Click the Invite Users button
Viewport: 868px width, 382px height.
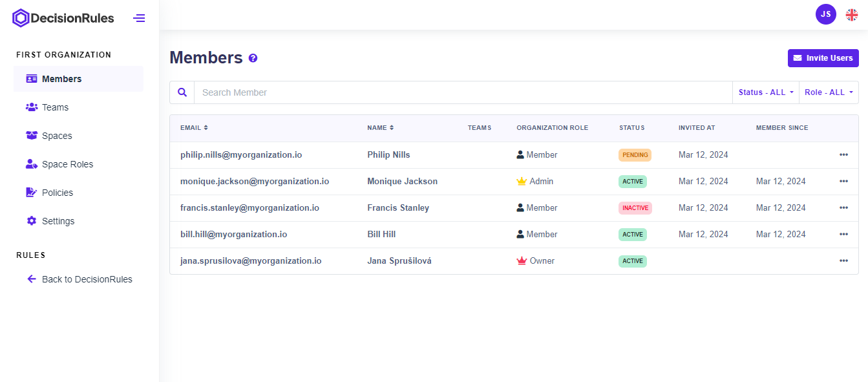[823, 58]
